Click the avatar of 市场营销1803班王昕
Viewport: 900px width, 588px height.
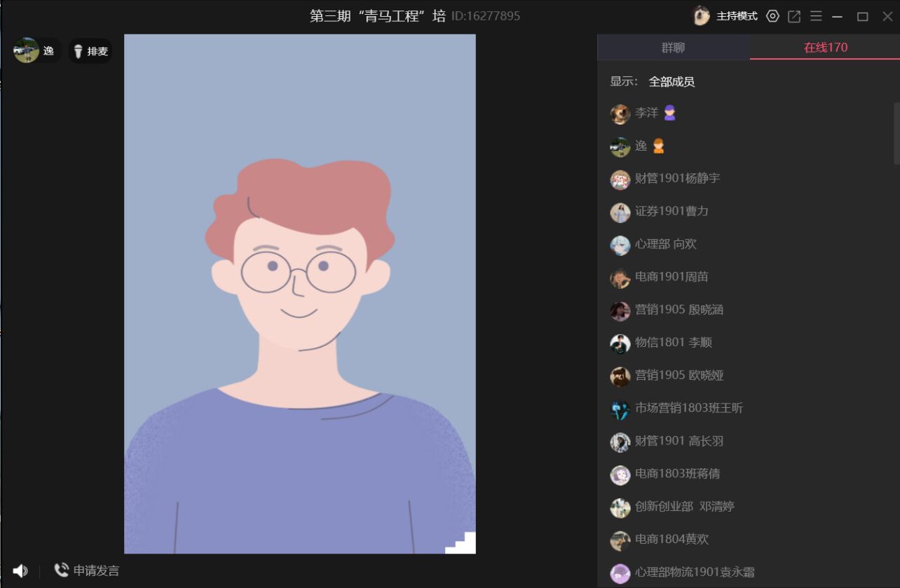click(x=620, y=409)
